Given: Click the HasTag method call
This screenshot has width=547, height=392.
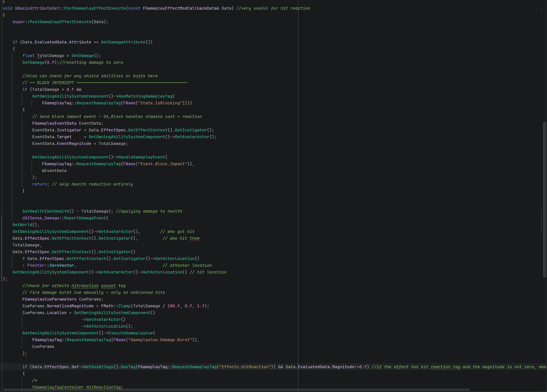Looking at the screenshot, I should pyautogui.click(x=128, y=367).
